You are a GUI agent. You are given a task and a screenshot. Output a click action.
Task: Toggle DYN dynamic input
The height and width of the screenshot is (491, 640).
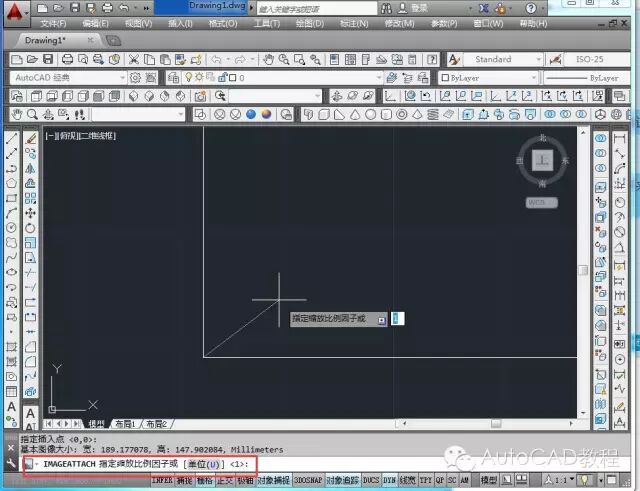point(389,480)
